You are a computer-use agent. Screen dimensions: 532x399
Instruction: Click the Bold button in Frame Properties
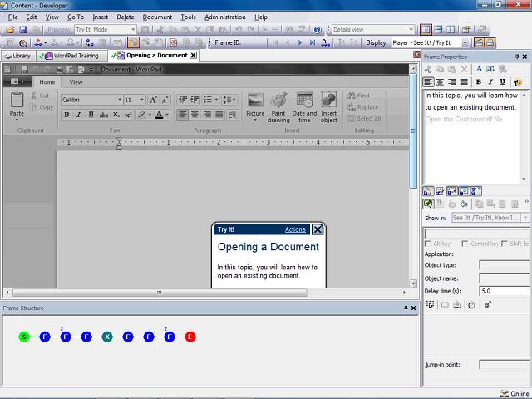479,82
